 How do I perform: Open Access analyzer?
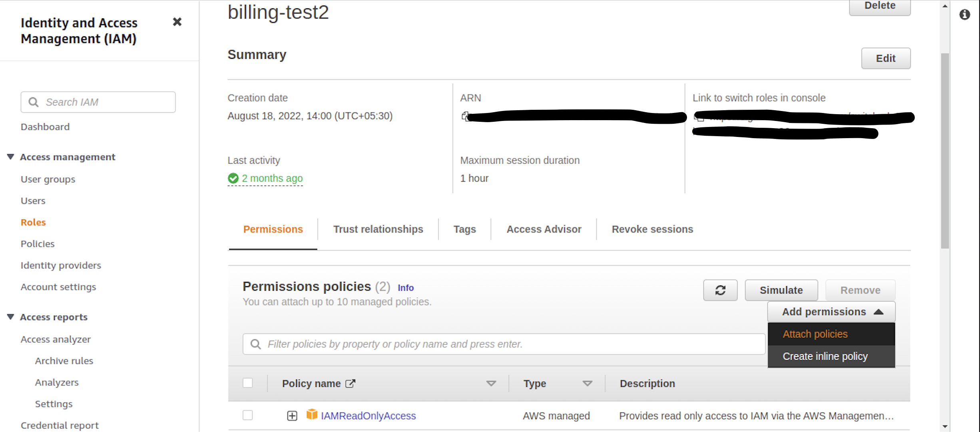[56, 339]
